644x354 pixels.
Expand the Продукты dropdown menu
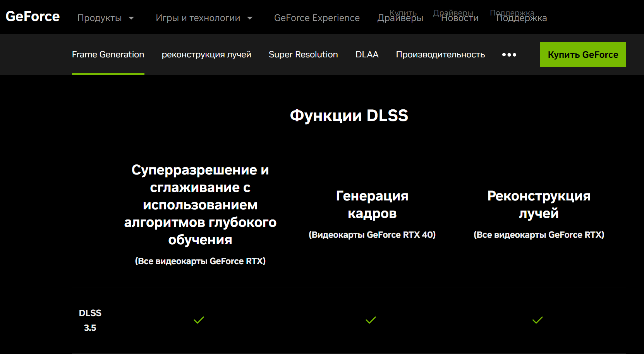click(x=106, y=18)
